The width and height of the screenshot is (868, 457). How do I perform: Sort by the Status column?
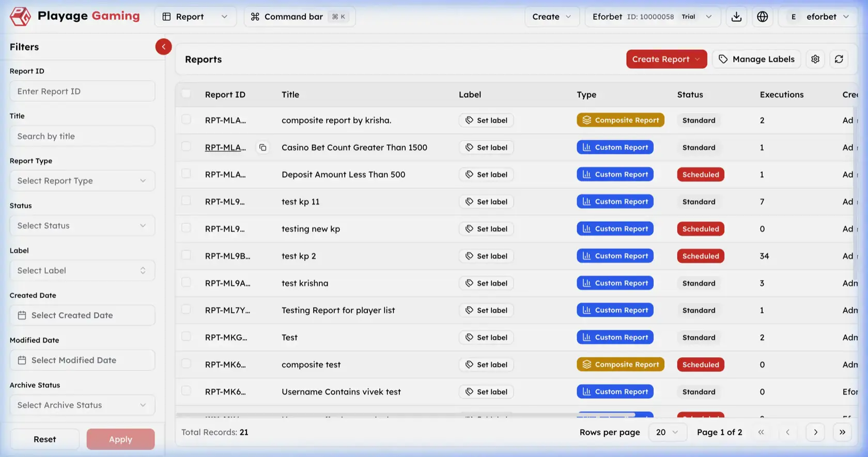click(x=690, y=95)
